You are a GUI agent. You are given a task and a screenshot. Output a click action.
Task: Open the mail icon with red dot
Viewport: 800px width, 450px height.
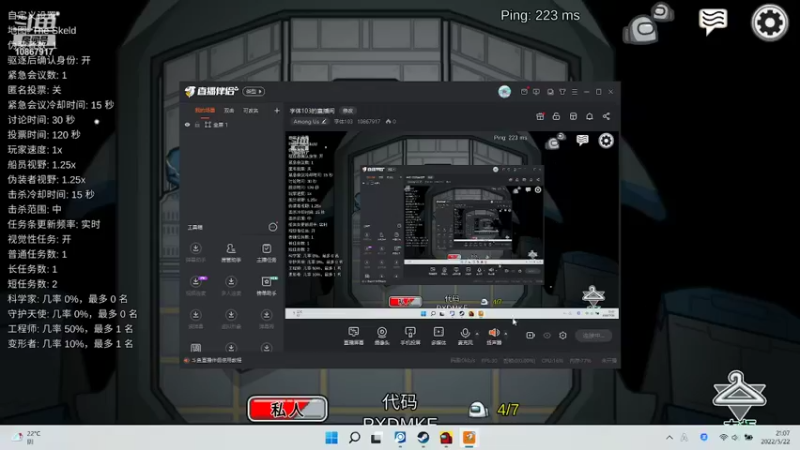[x=524, y=92]
